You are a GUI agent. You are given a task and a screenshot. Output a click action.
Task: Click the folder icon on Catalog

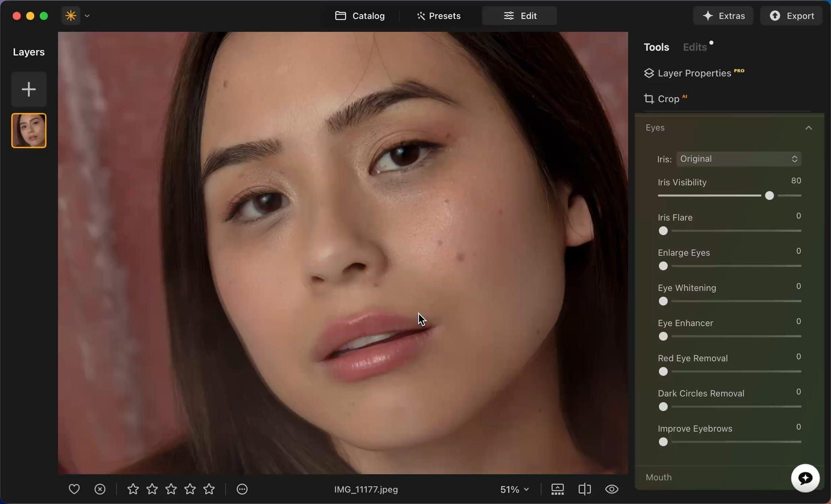pyautogui.click(x=340, y=16)
